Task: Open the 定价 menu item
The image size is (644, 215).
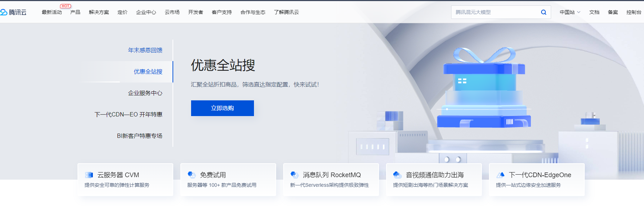Action: click(x=123, y=12)
